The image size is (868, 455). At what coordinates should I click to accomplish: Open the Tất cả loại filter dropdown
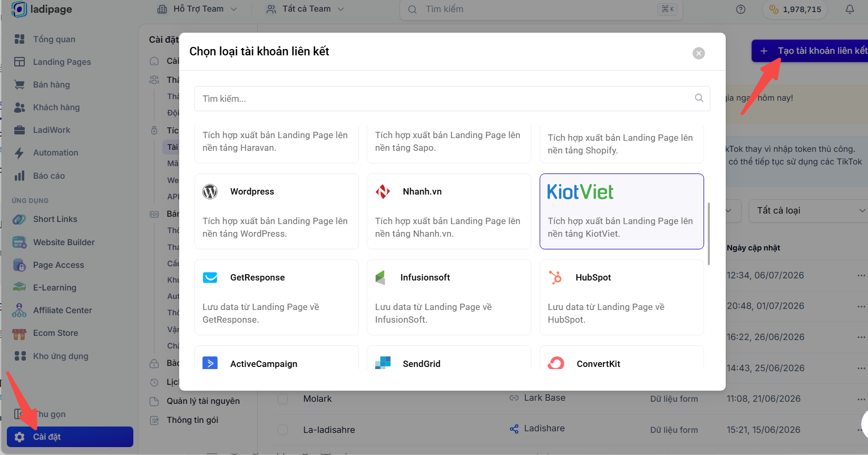click(808, 211)
